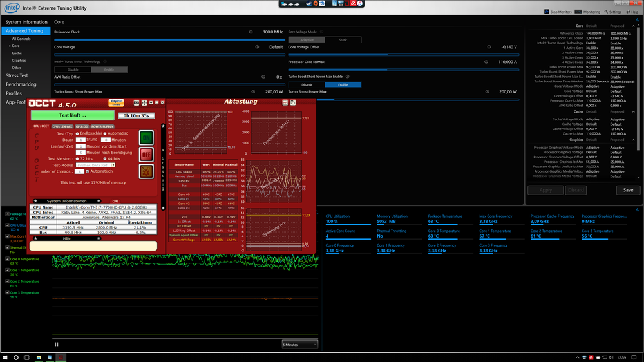Select the 32 bits test version radio button
The height and width of the screenshot is (362, 644).
[x=78, y=158]
